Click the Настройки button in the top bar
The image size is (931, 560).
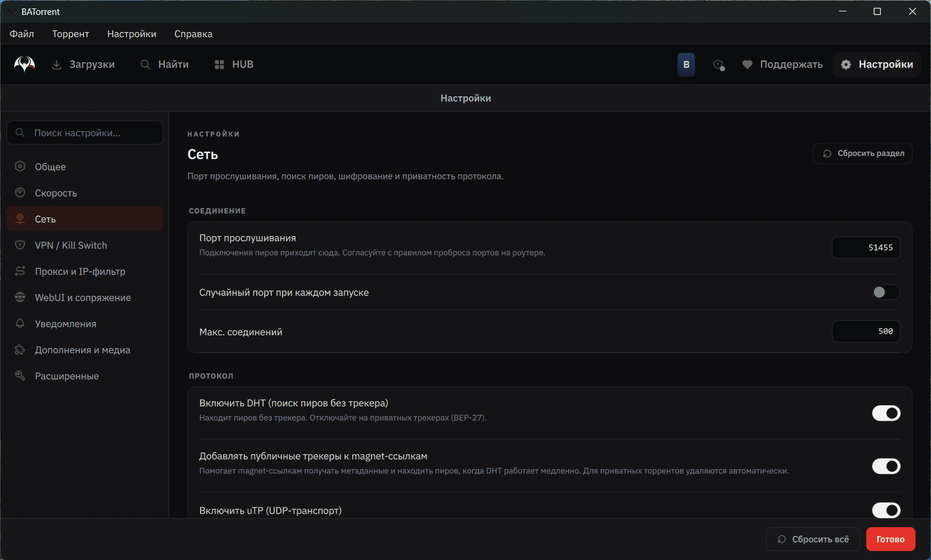(x=877, y=65)
